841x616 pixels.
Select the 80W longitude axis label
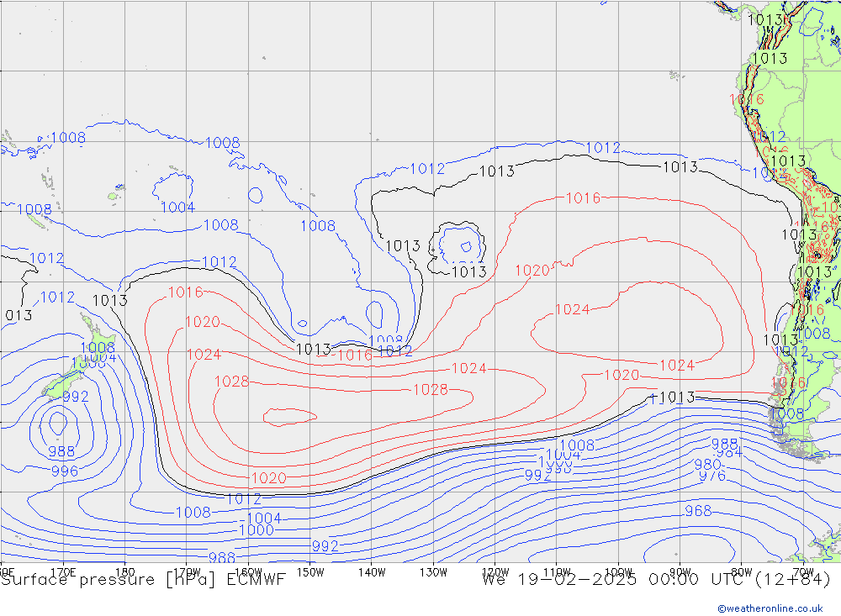tap(742, 572)
